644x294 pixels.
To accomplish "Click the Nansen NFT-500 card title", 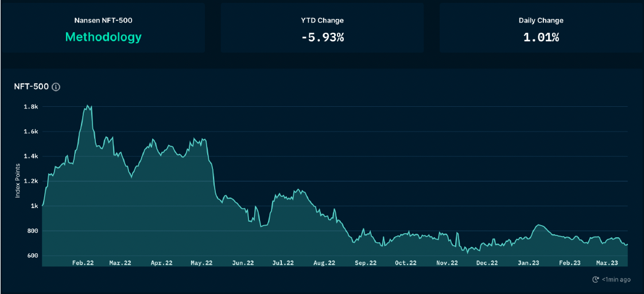I will pos(103,20).
